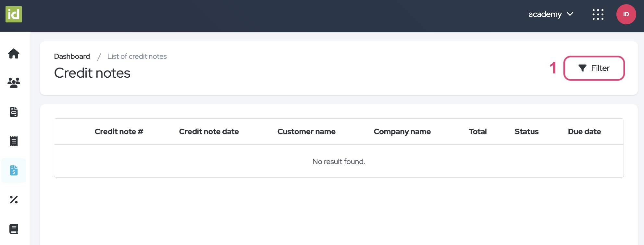Viewport: 644px width, 245px height.
Task: Click the Company name column header
Action: [402, 132]
